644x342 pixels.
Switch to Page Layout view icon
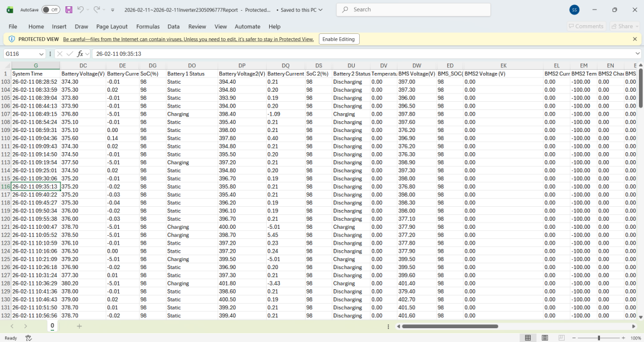(543, 338)
